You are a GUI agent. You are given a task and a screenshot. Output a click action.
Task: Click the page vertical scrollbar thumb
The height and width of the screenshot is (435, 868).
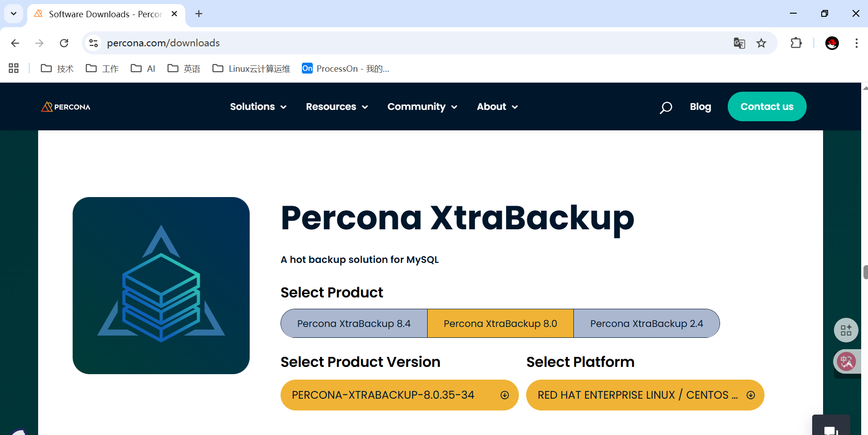(x=865, y=272)
